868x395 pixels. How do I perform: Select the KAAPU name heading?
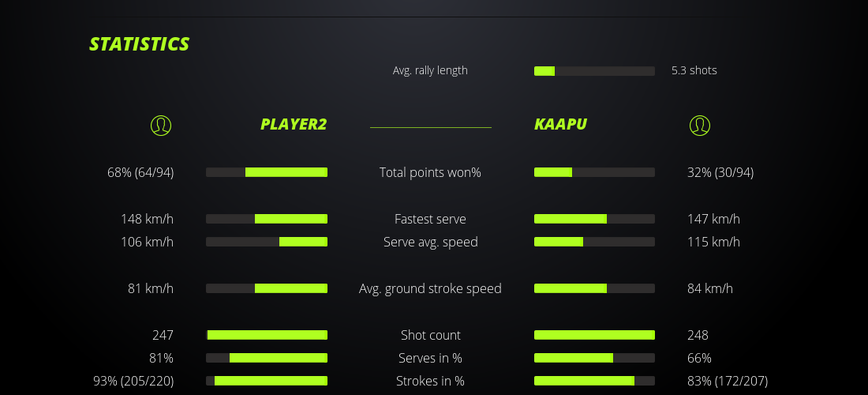[560, 124]
